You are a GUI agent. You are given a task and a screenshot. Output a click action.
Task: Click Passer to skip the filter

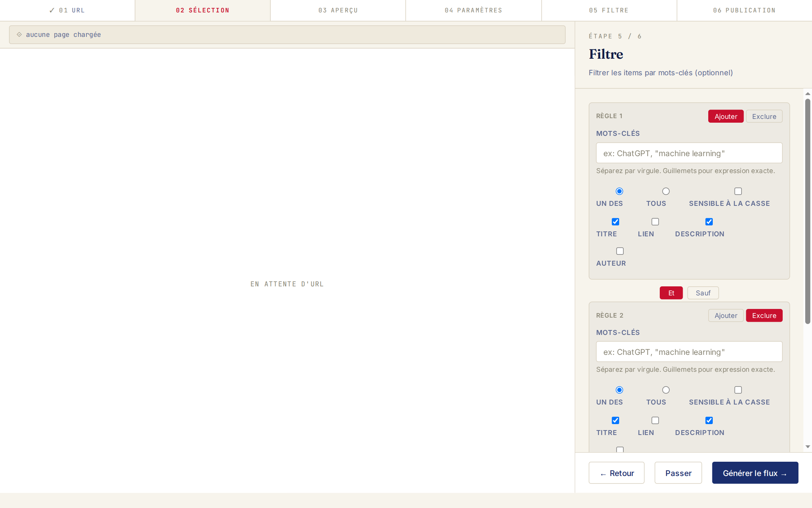coord(678,473)
